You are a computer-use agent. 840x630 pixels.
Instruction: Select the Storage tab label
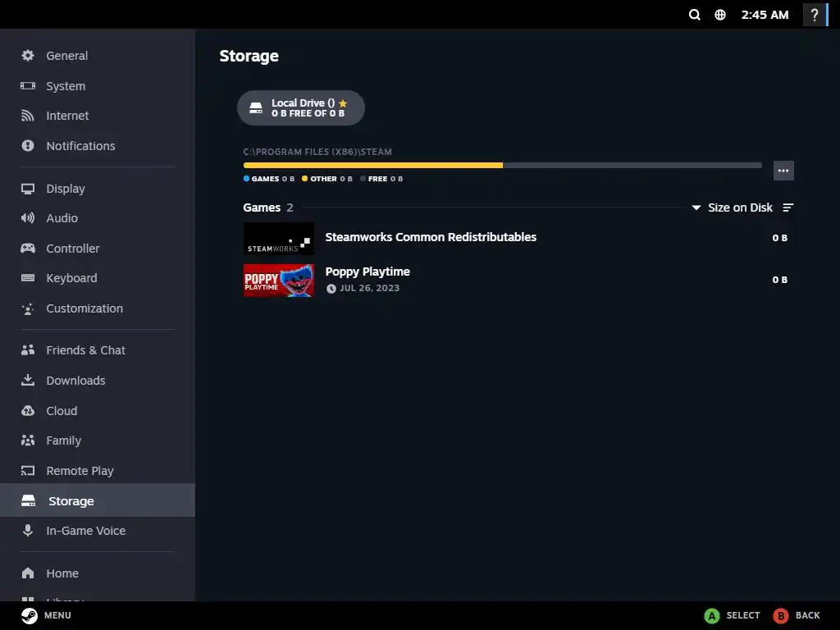click(x=71, y=501)
